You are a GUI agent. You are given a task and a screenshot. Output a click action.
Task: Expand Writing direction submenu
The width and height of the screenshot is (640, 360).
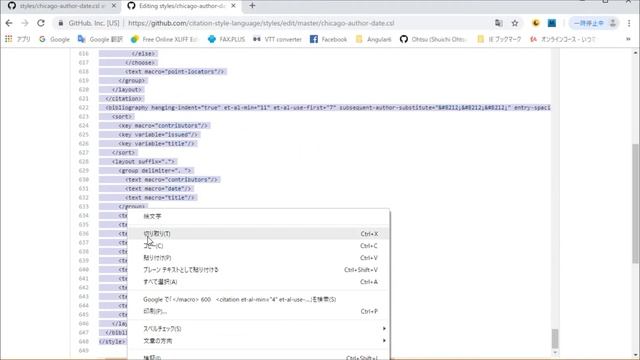pos(259,341)
